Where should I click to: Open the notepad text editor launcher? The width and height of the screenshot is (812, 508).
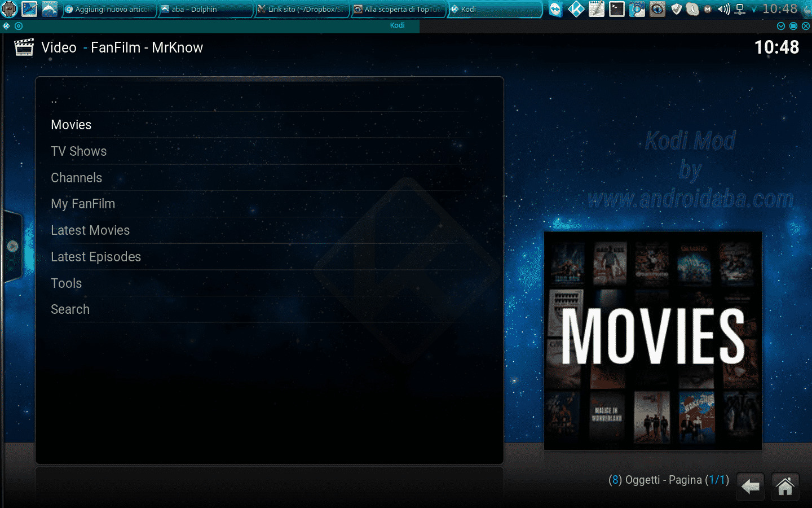pos(596,9)
